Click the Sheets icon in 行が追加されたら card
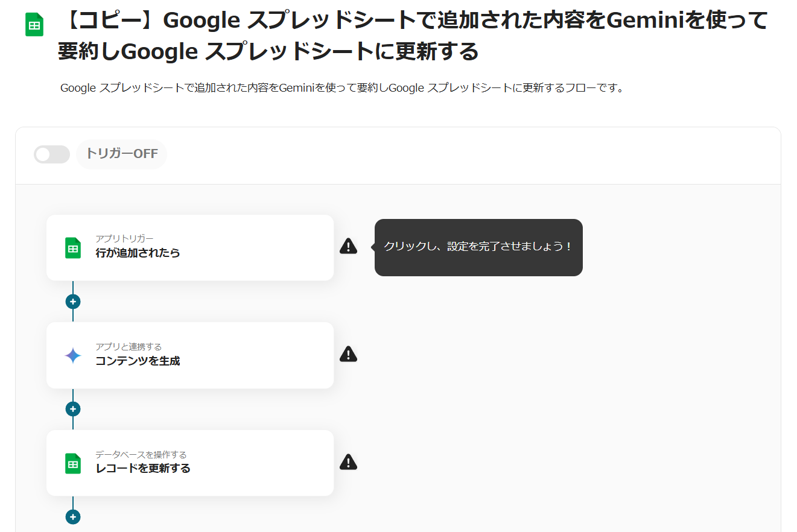Viewport: 797px width, 532px height. 73,248
